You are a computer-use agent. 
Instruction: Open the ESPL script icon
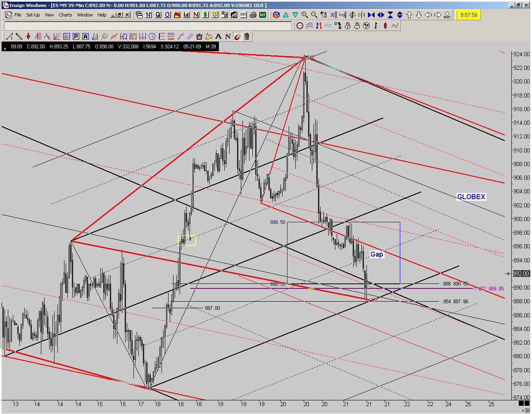pos(243,15)
